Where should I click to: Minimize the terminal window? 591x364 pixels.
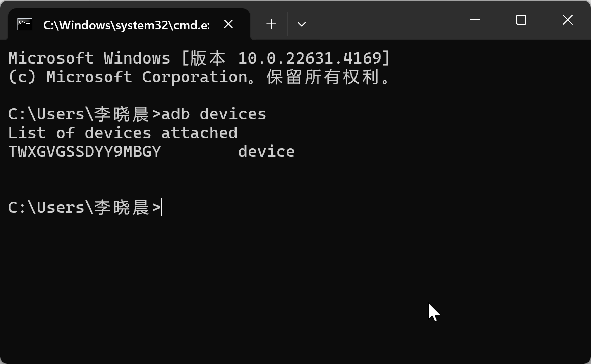click(x=475, y=20)
